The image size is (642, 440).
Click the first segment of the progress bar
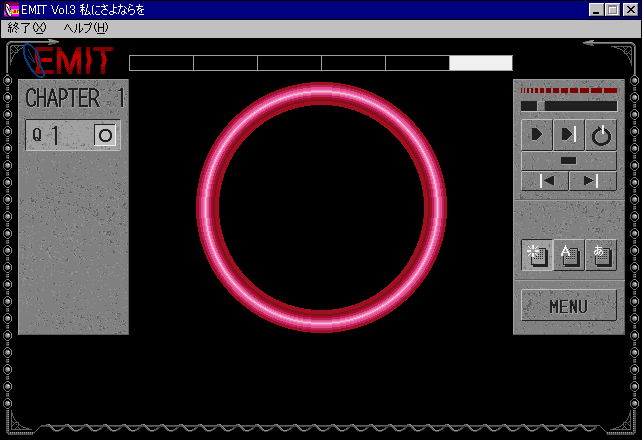(161, 63)
